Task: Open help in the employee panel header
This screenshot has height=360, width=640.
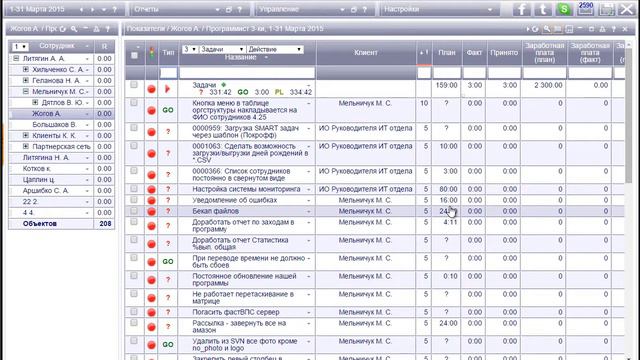Action: pyautogui.click(x=108, y=29)
